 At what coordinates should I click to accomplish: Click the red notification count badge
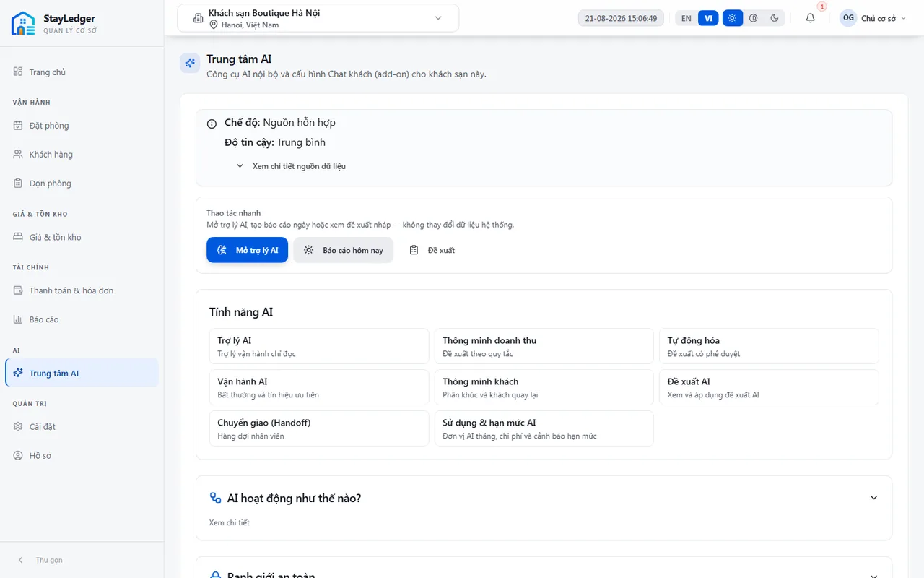pyautogui.click(x=821, y=7)
